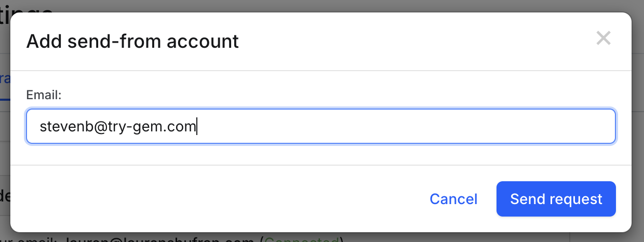Viewport: 644px width, 242px height.
Task: Select the blue underlined tab behind the dialog
Action: (5, 83)
